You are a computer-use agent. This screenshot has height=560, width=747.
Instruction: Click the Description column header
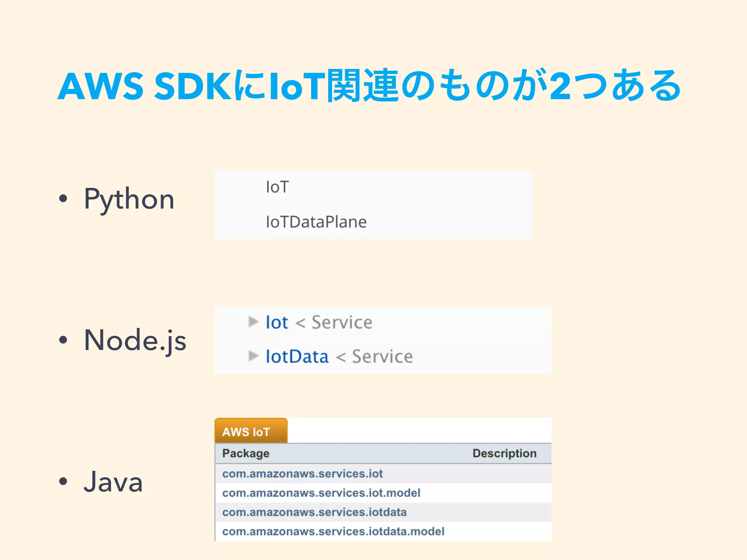click(504, 453)
